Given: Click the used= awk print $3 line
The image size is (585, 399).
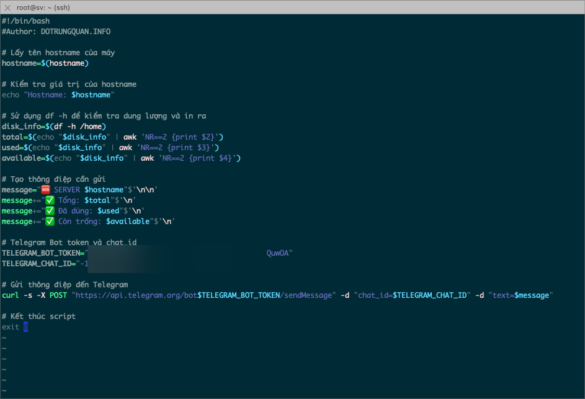Looking at the screenshot, I should pyautogui.click(x=110, y=147).
